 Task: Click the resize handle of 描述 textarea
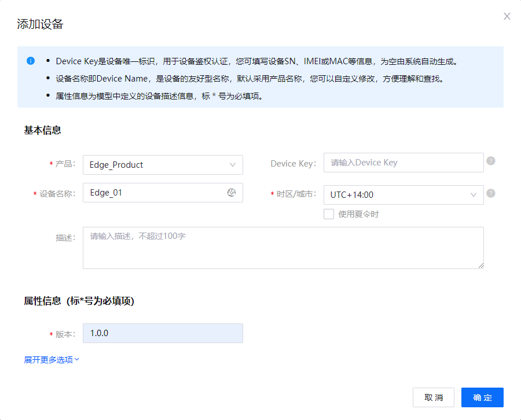[x=480, y=266]
